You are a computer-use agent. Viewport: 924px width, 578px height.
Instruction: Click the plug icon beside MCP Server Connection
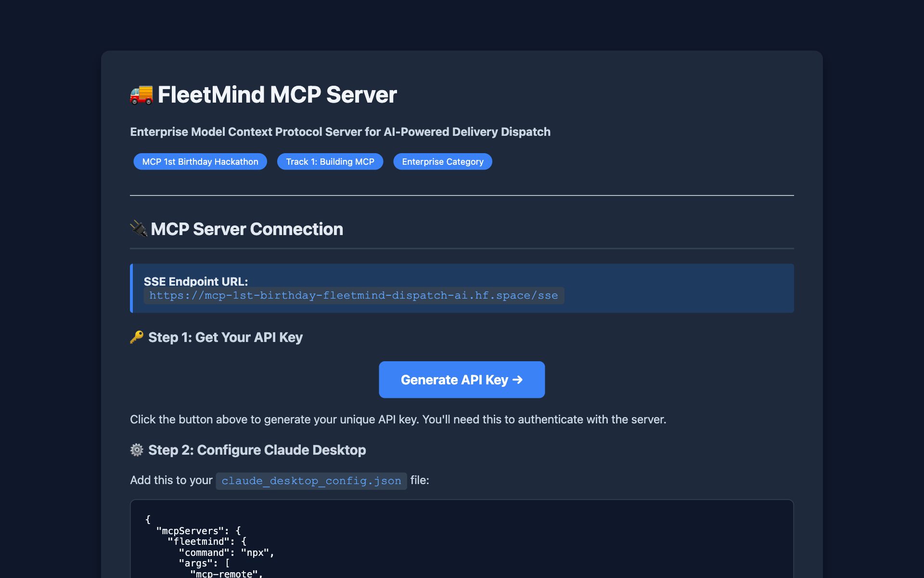pos(139,229)
